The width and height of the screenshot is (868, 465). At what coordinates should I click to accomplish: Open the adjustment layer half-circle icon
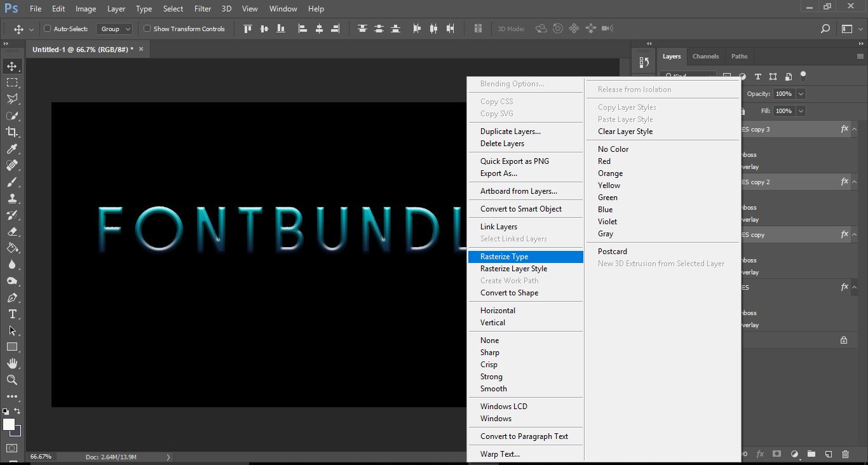pyautogui.click(x=794, y=454)
